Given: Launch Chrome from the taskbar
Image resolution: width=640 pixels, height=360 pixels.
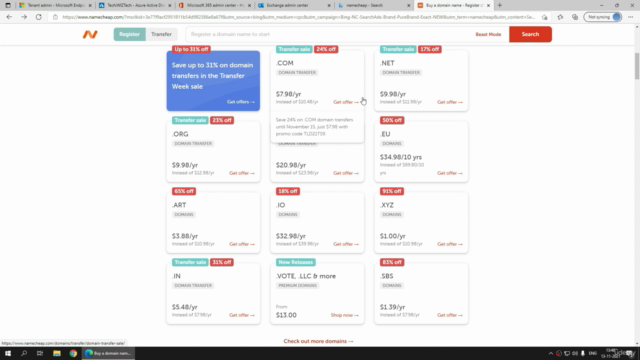Looking at the screenshot, I should click(x=73, y=353).
